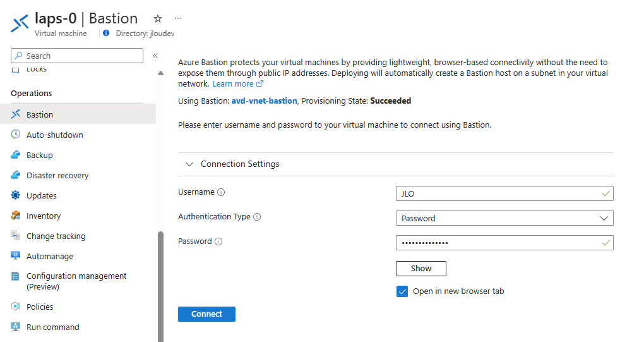Click the Directory: jloudev text
644x342 pixels.
point(145,34)
